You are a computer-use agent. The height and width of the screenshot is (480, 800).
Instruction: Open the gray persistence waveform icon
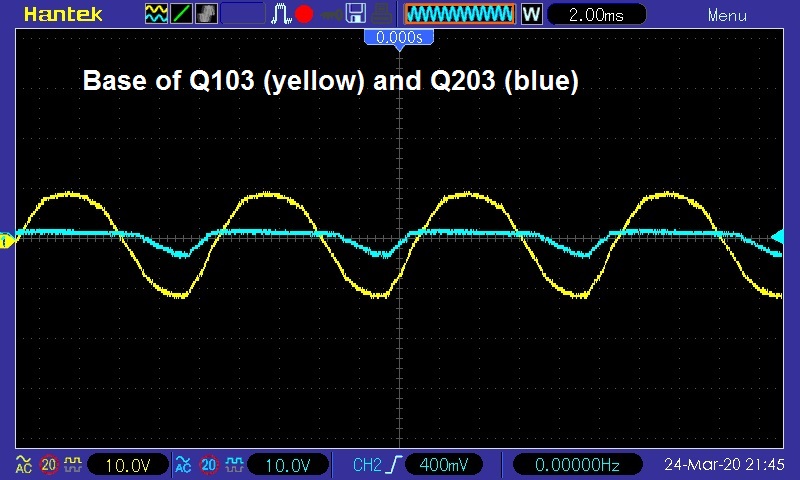(206, 14)
